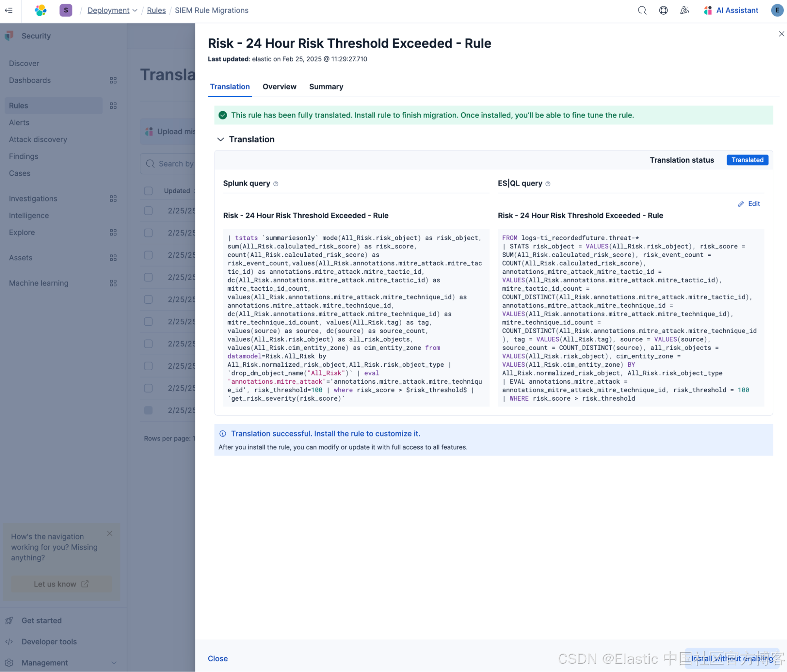The height and width of the screenshot is (672, 787).
Task: Click the ES|QL query info icon
Action: 548,184
